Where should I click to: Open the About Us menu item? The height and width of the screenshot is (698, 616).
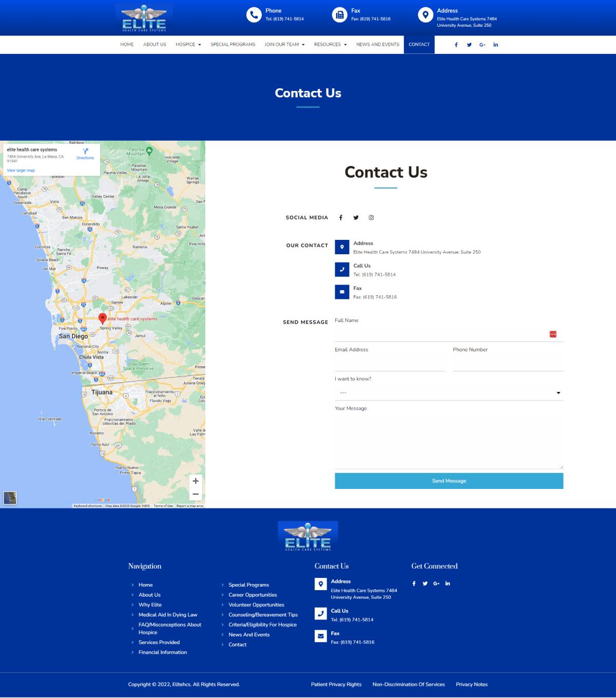[155, 45]
